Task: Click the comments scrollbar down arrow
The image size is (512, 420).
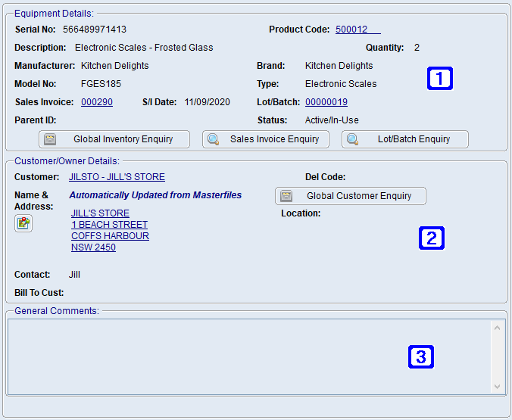Action: pos(498,387)
